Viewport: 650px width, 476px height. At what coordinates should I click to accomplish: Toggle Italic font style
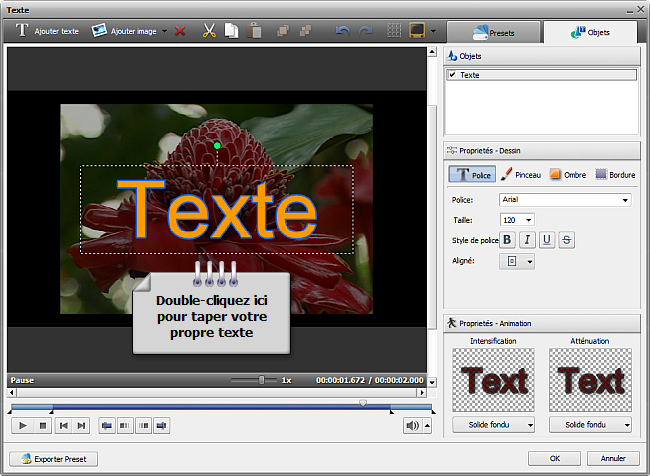click(527, 239)
